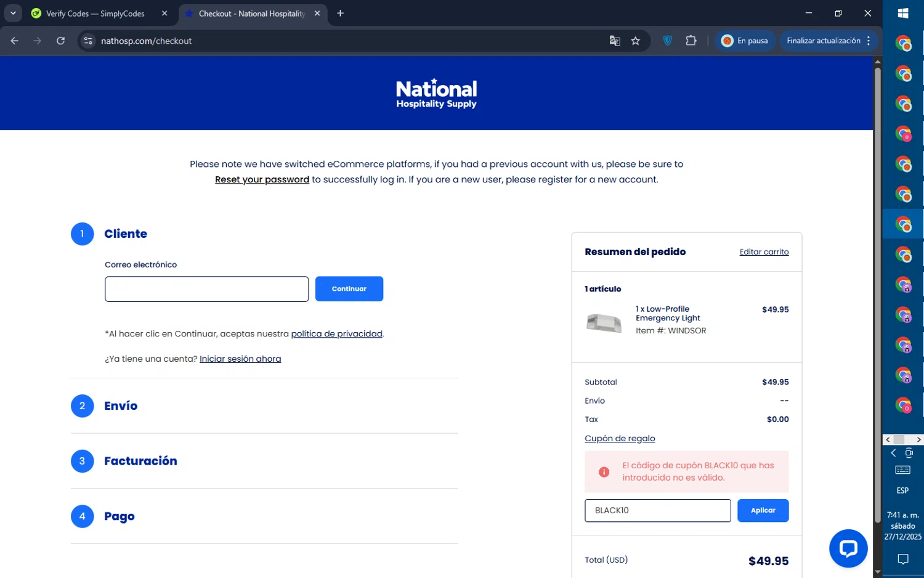924x578 pixels.
Task: Click the nathosp.com/checkout address bar
Action: [345, 41]
